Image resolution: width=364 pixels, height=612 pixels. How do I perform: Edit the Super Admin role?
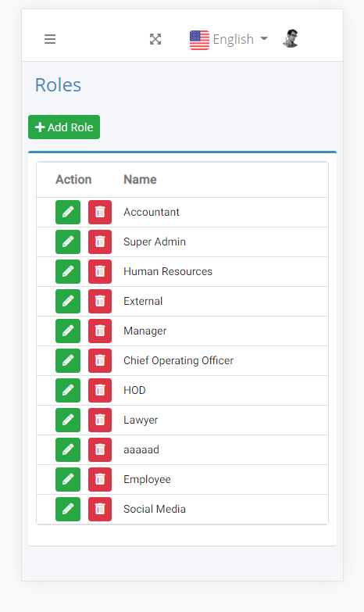[x=68, y=242]
